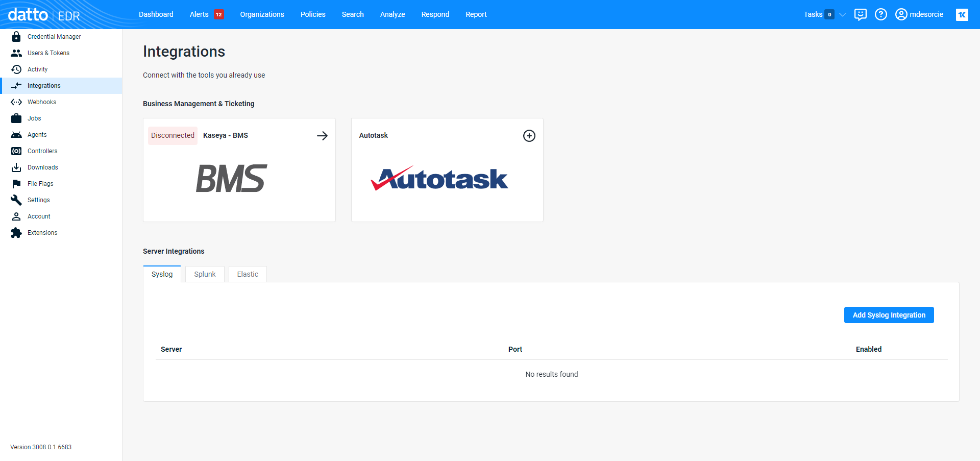Click the Users & Tokens people icon
Image resolution: width=980 pixels, height=461 pixels.
click(16, 53)
